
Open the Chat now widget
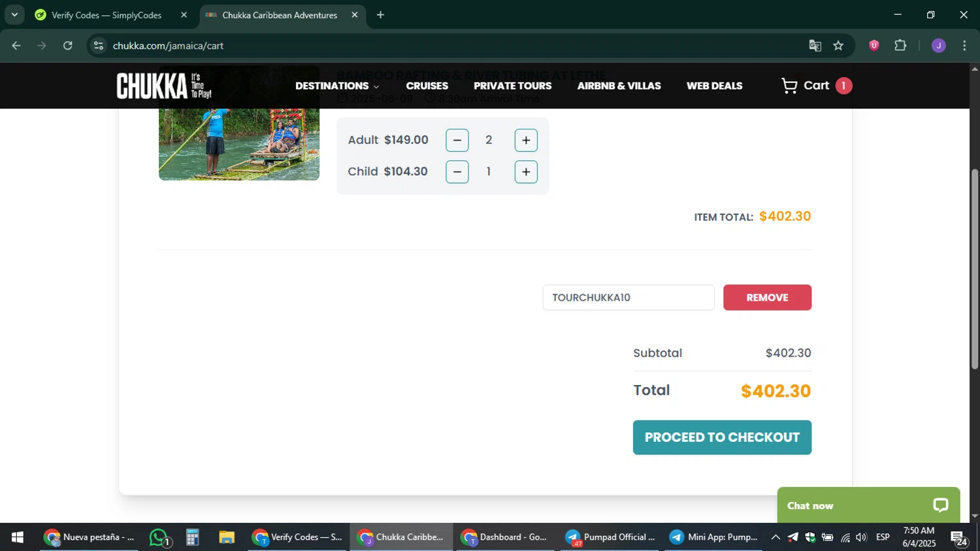tap(868, 505)
